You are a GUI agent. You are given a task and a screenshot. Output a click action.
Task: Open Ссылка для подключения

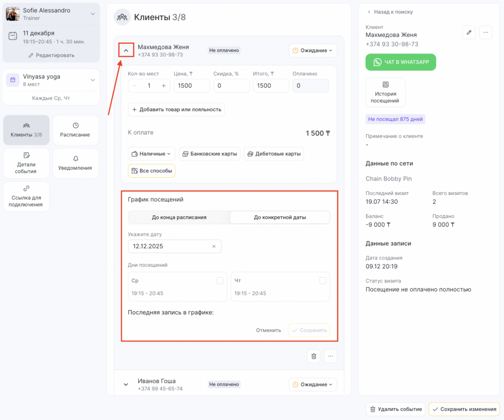[x=26, y=196]
